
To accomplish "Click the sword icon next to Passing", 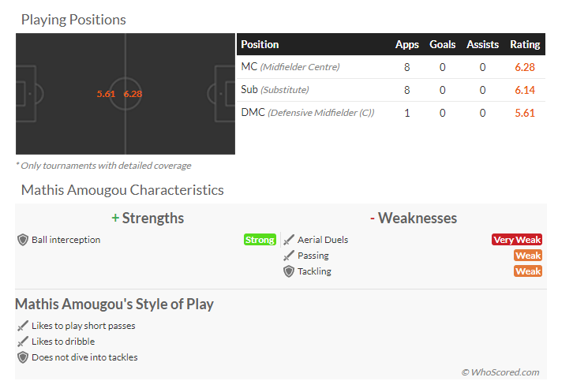I will coord(289,256).
